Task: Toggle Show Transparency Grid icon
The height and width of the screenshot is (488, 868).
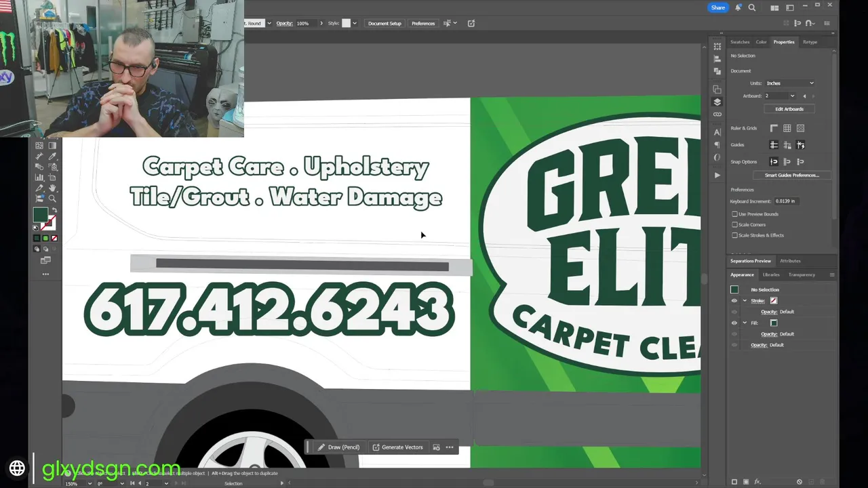Action: click(x=800, y=128)
